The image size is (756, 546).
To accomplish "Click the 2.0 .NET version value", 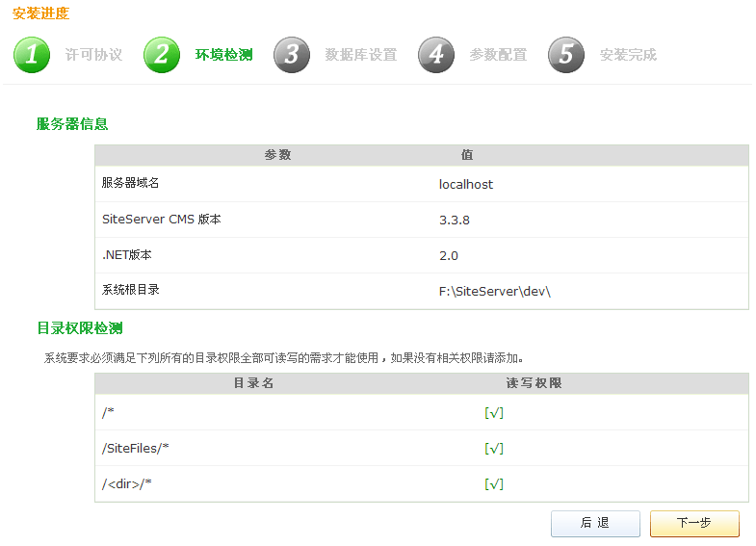I will (x=449, y=256).
